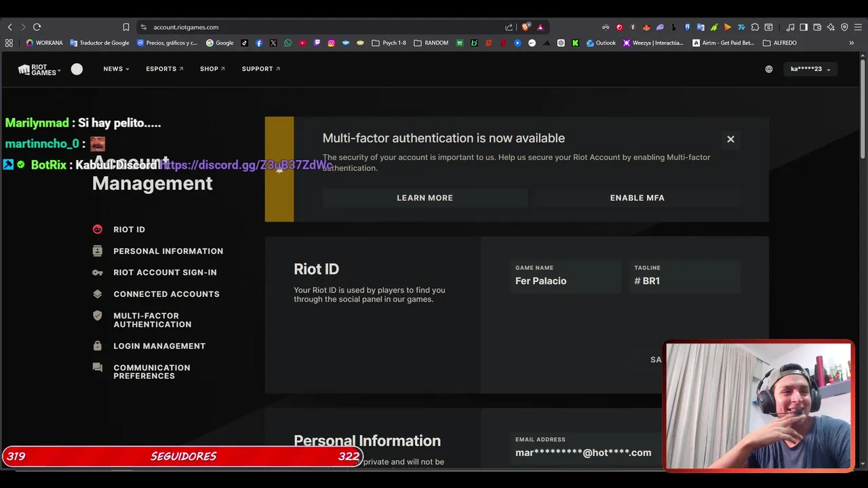Open the WhatsApp bookmark
Image resolution: width=868 pixels, height=488 pixels.
(x=288, y=43)
